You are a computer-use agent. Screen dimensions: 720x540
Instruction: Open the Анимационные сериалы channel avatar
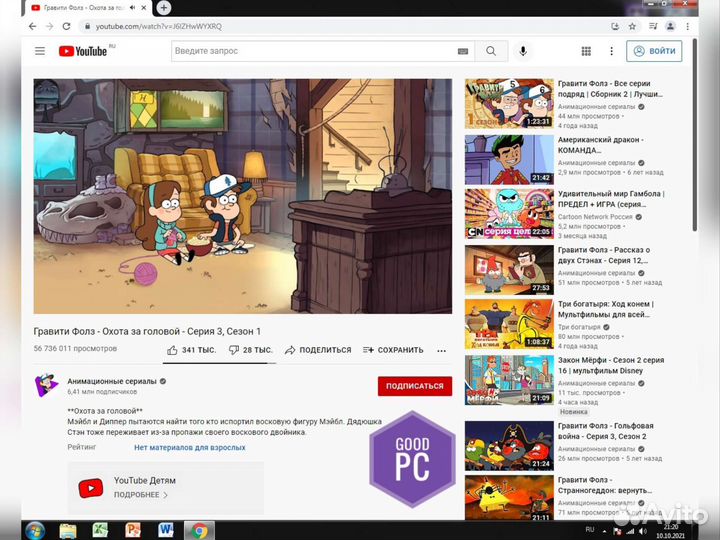click(x=46, y=385)
